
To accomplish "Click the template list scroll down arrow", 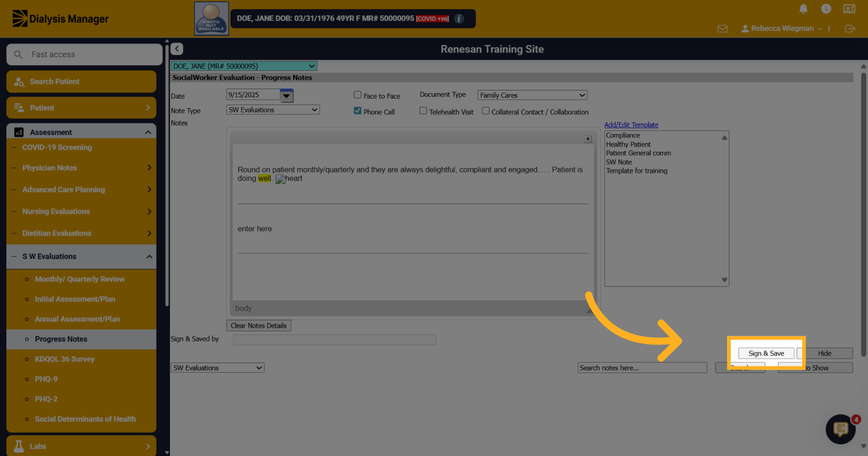I will coord(724,280).
